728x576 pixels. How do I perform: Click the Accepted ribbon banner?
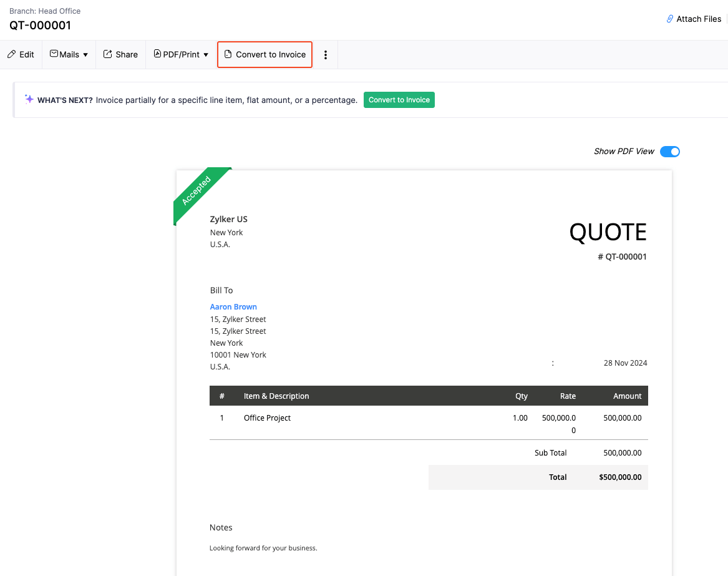pos(197,192)
